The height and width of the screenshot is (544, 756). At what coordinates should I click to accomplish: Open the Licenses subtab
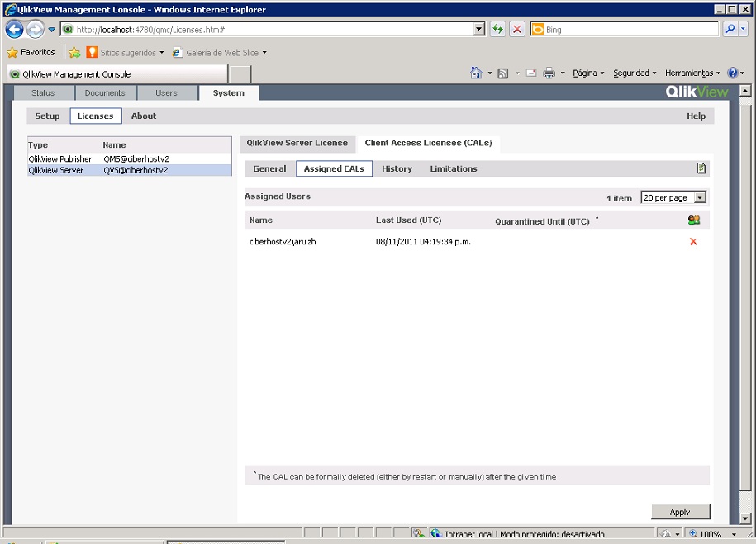pyautogui.click(x=96, y=116)
